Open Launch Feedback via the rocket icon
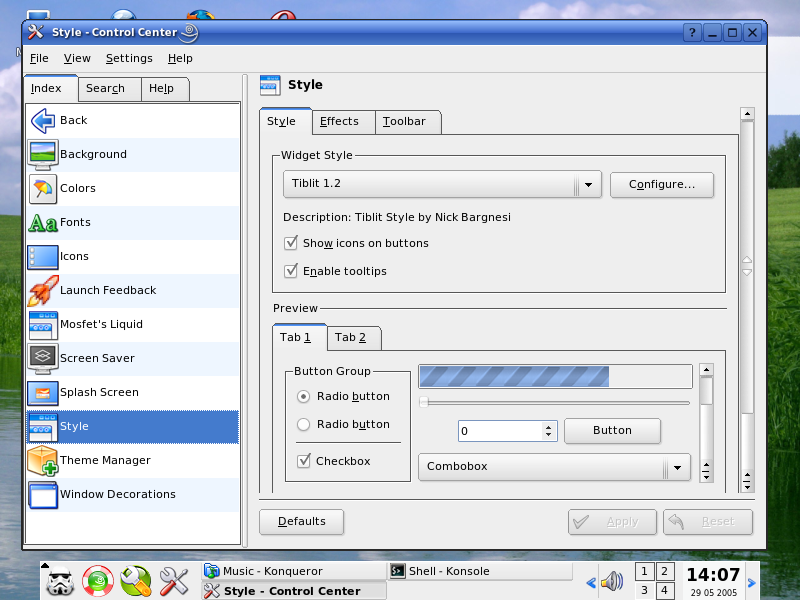The width and height of the screenshot is (800, 600). point(43,290)
